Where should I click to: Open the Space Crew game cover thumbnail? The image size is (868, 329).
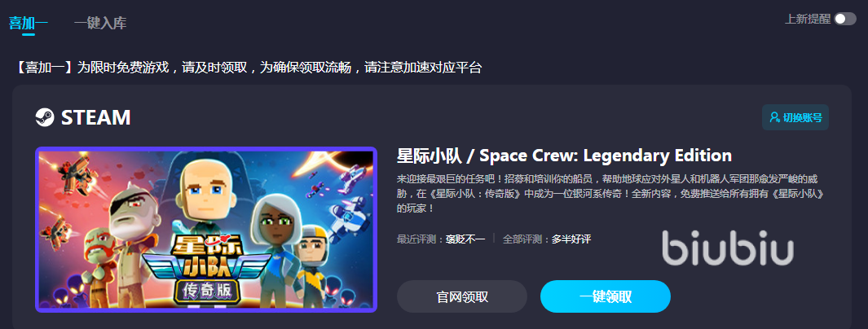pyautogui.click(x=206, y=230)
